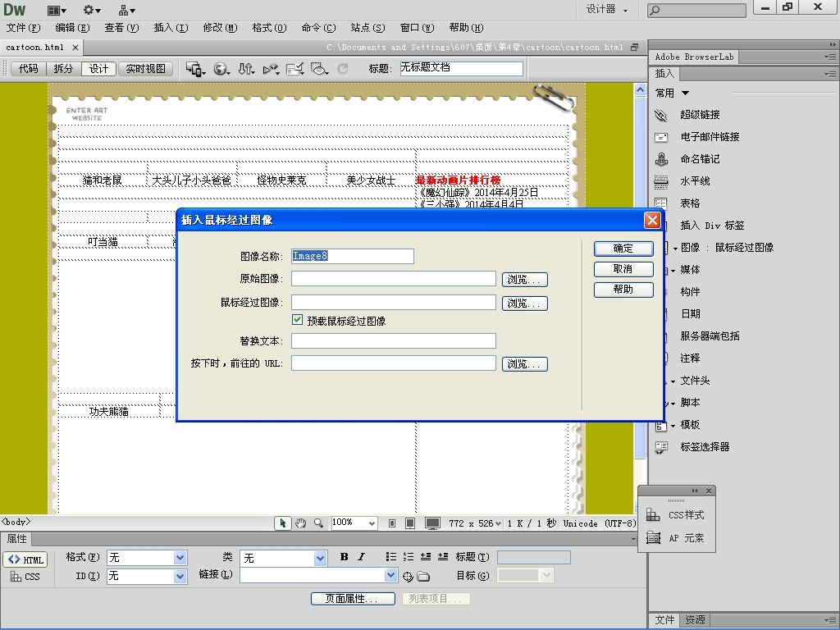840x630 pixels.
Task: Choose the Hand tool in status bar
Action: click(x=300, y=523)
